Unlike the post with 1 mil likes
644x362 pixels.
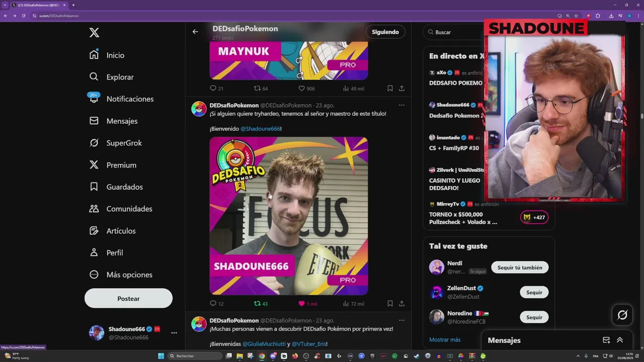click(x=307, y=304)
